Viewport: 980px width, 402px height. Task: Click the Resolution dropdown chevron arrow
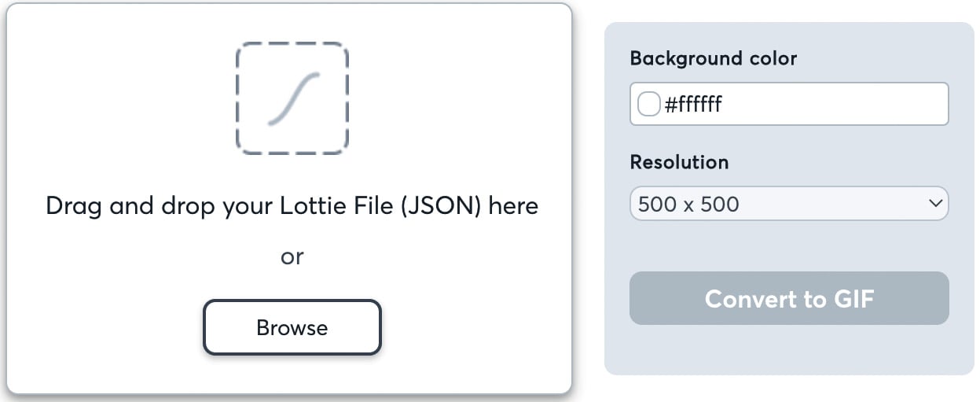click(935, 204)
